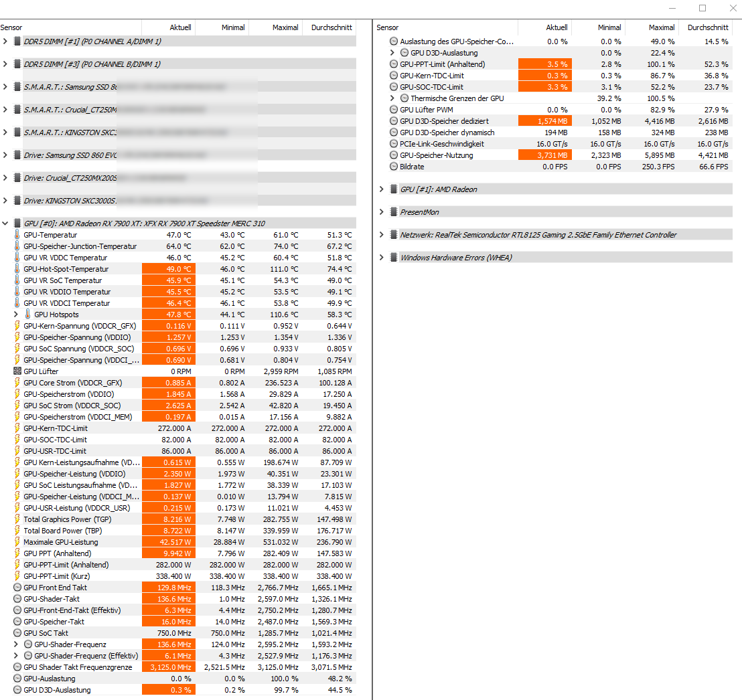Click highlighted 3.5 % value of GPU-PPT-Limit
This screenshot has height=700, width=742.
[x=545, y=64]
